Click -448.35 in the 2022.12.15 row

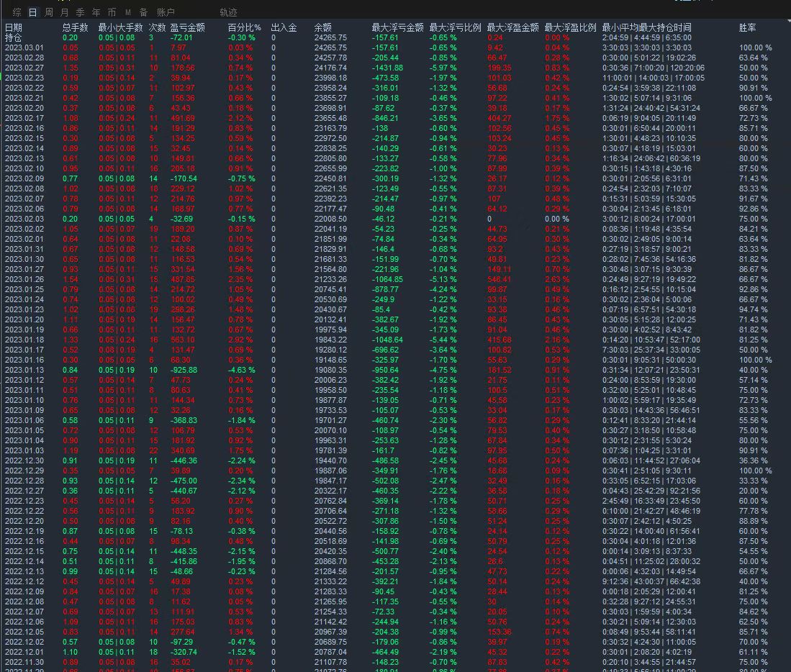(x=184, y=552)
